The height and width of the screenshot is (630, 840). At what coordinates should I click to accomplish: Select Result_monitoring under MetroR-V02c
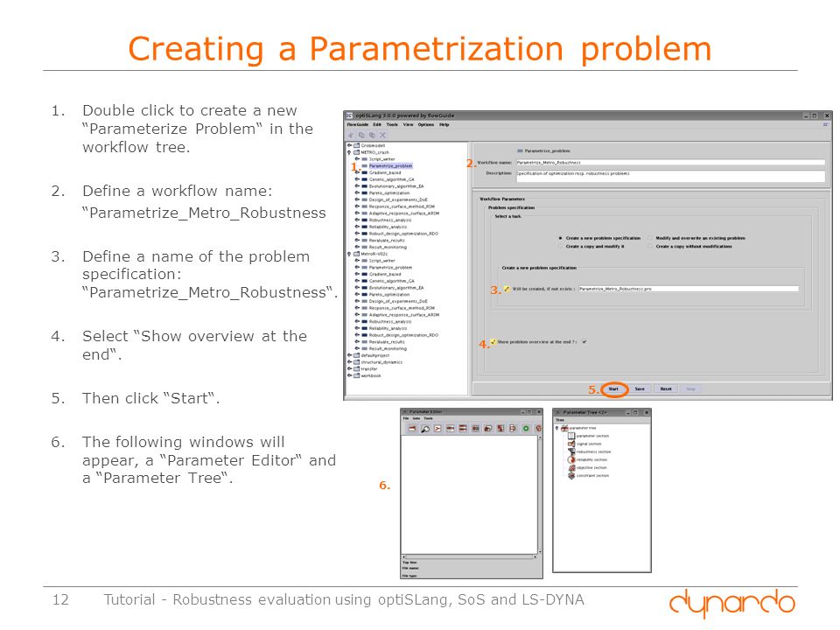388,349
